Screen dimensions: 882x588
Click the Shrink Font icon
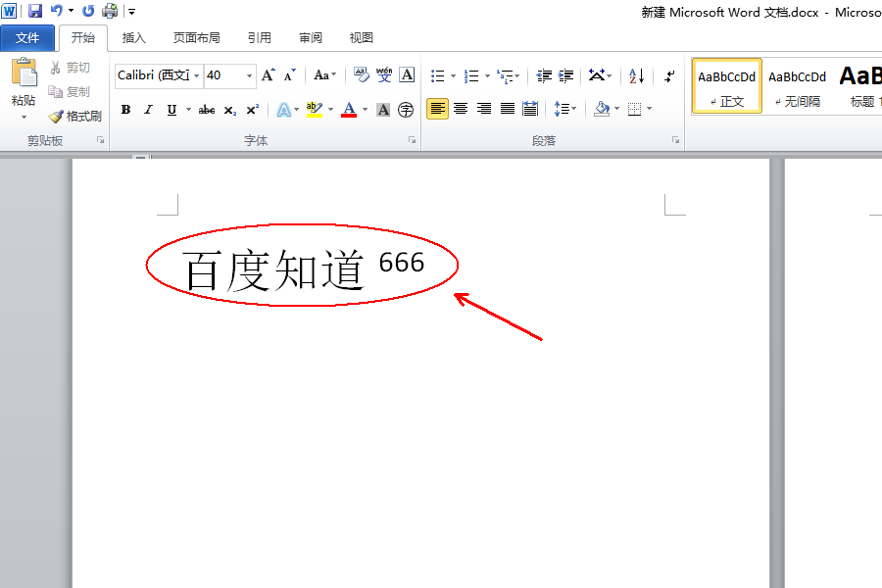pos(290,74)
